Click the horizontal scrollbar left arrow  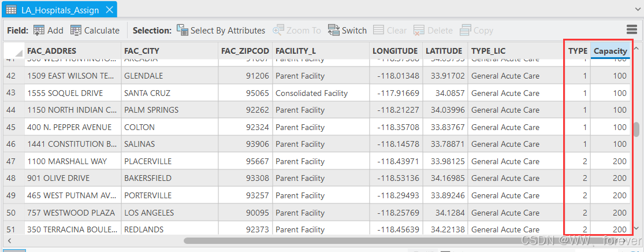(9, 241)
